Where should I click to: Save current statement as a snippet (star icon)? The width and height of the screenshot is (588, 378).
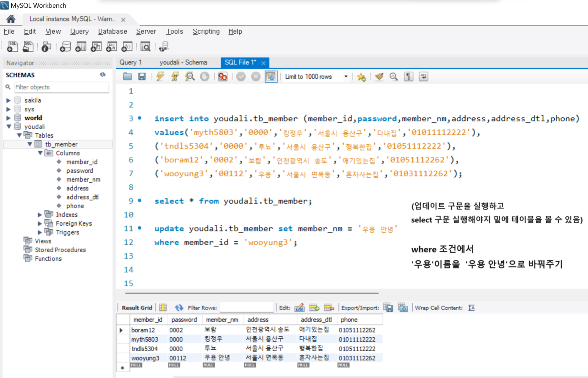pos(361,77)
